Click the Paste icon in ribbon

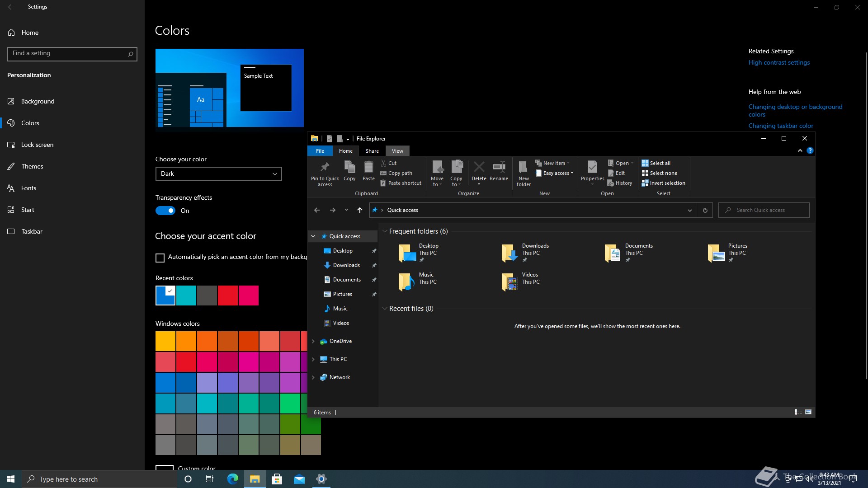(368, 167)
